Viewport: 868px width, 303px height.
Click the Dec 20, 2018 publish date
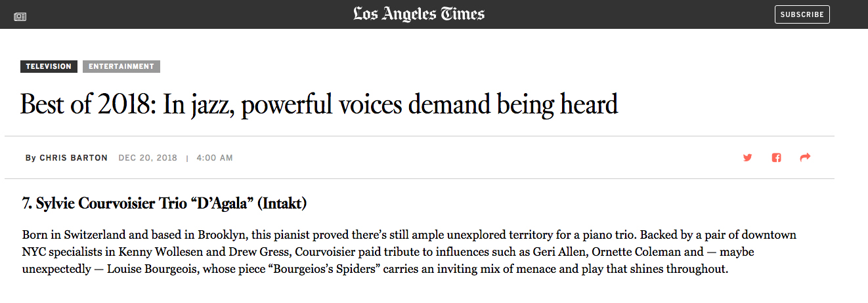(148, 158)
